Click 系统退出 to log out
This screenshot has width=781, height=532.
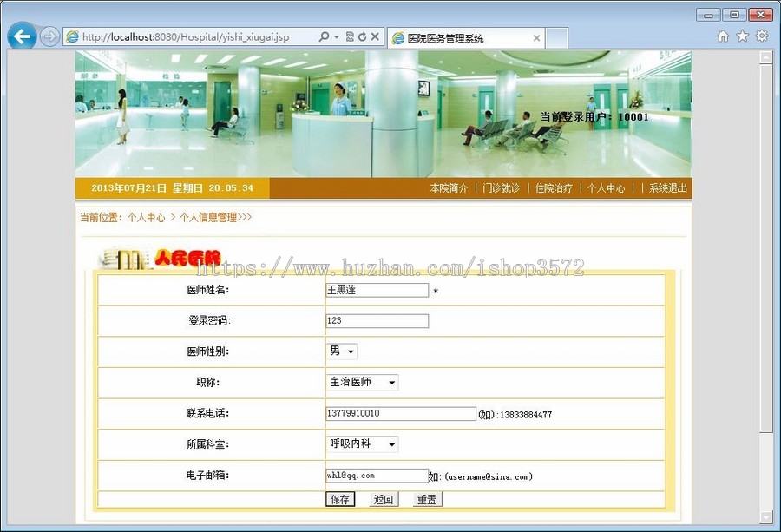[x=668, y=188]
